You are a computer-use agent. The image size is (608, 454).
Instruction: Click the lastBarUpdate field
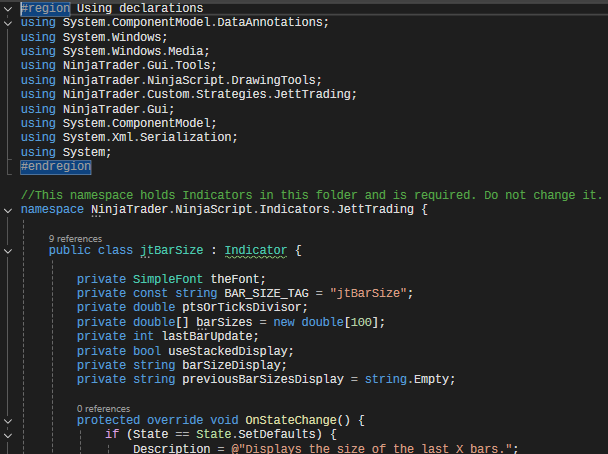point(207,336)
